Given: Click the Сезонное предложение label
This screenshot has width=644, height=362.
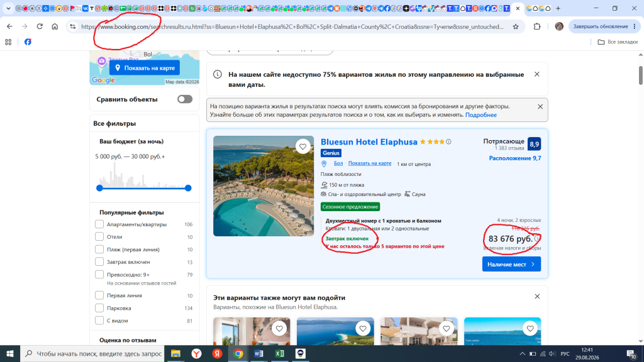Looking at the screenshot, I should tap(350, 206).
